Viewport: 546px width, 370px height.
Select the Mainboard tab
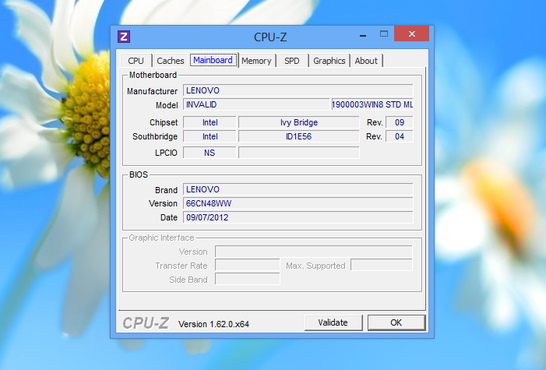click(x=213, y=60)
